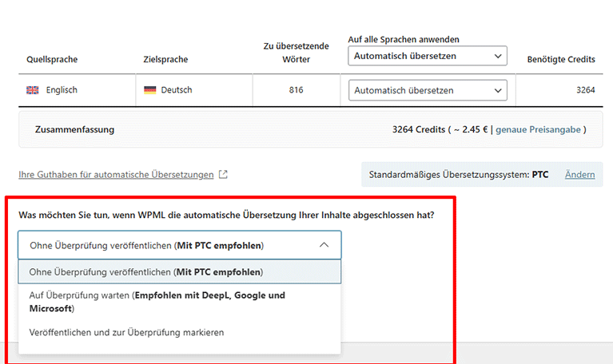
Task: Pick 'Veröffentlichen und zur Überprüfung markieren'
Action: tap(126, 332)
